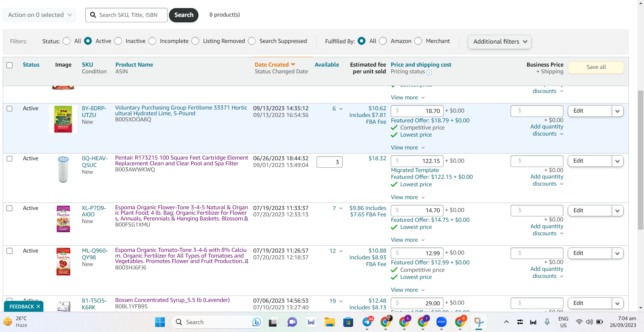
Task: Open product image for Hydrated Lime
Action: [63, 119]
